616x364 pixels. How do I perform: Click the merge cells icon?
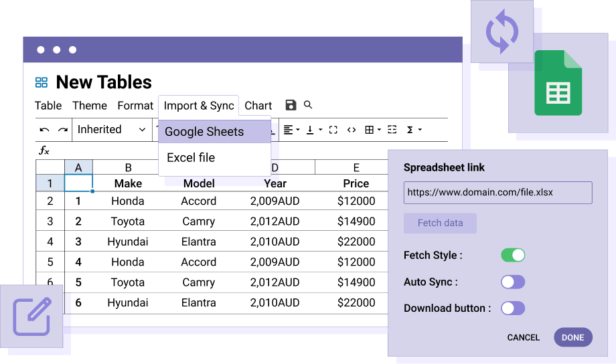tap(392, 130)
